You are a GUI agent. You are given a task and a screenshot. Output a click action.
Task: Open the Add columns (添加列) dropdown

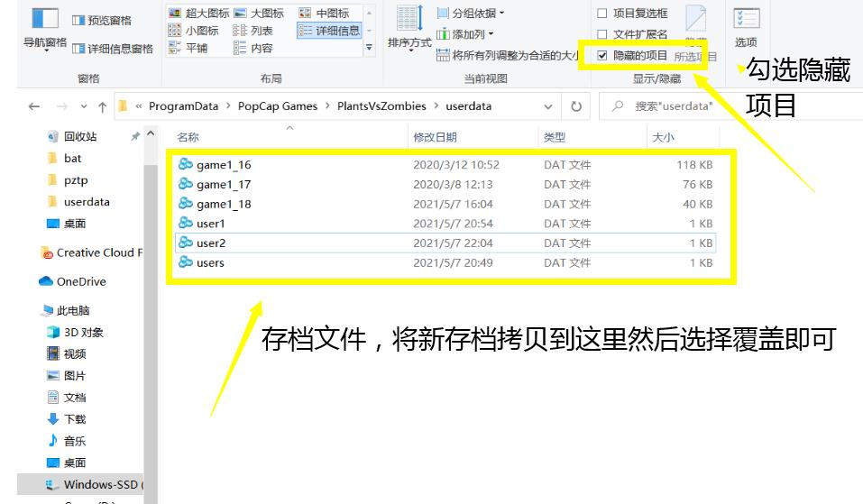(x=465, y=34)
